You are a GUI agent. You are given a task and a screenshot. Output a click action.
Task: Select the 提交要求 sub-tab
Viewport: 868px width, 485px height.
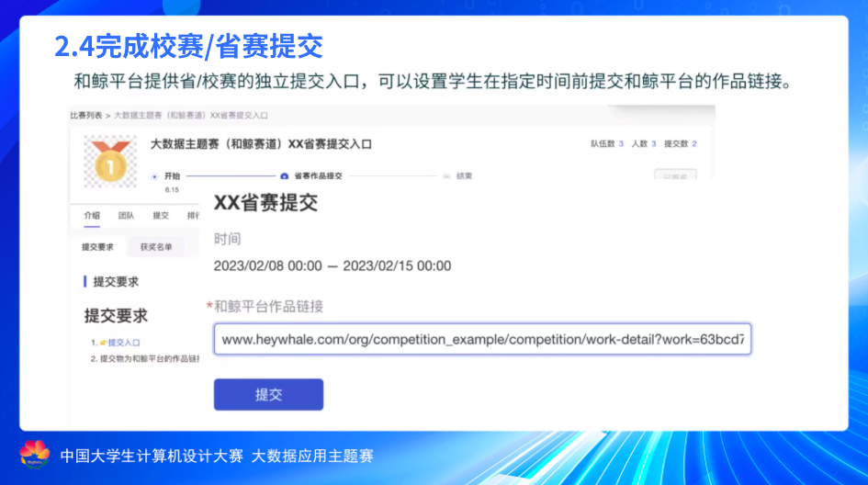[97, 247]
